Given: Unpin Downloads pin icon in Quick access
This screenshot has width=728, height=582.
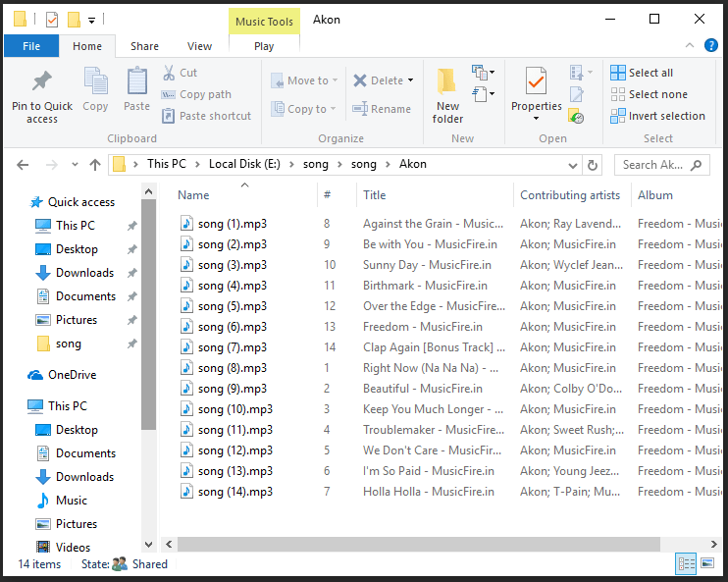Looking at the screenshot, I should point(132,273).
